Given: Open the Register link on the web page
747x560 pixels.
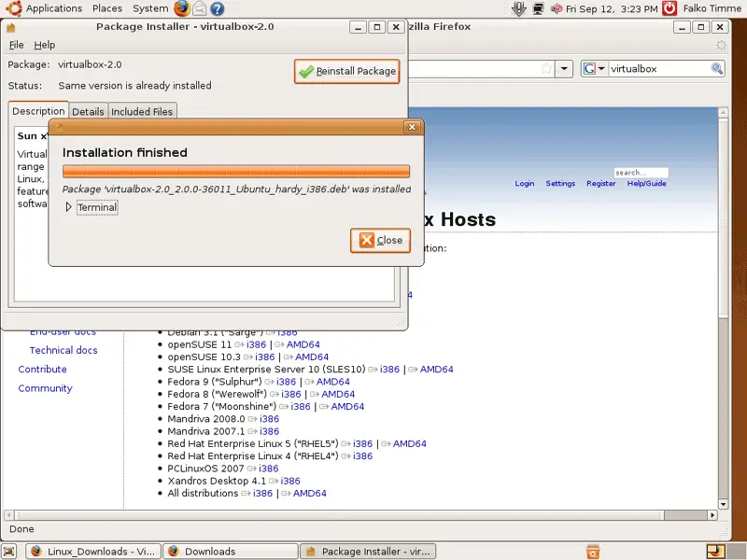Looking at the screenshot, I should point(600,183).
